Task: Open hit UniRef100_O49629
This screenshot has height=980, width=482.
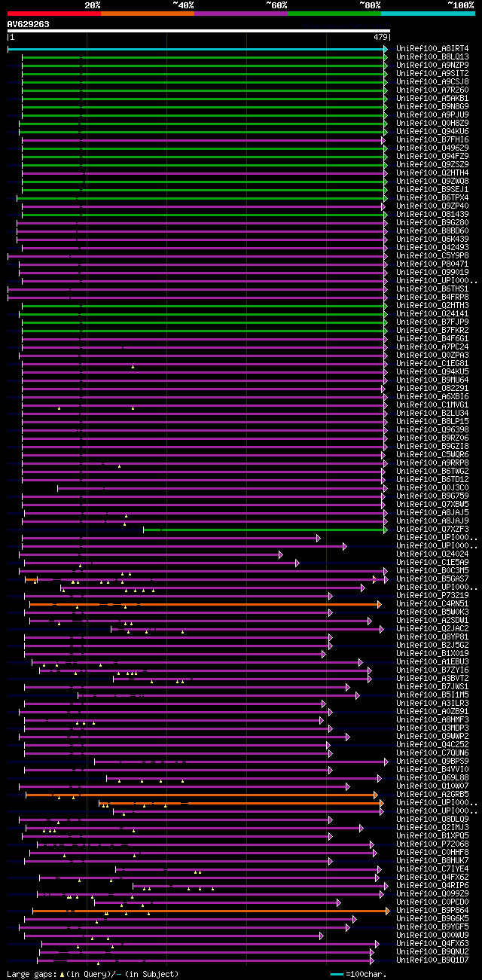Action: pos(432,148)
